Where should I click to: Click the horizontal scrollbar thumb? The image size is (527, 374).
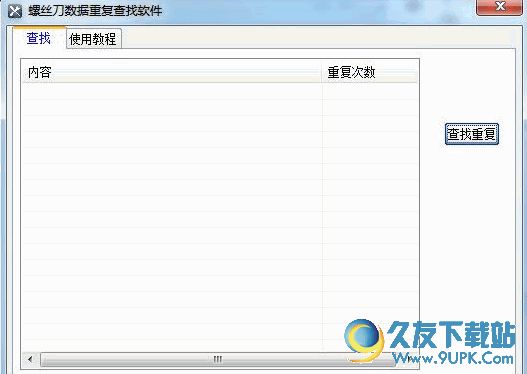click(217, 360)
